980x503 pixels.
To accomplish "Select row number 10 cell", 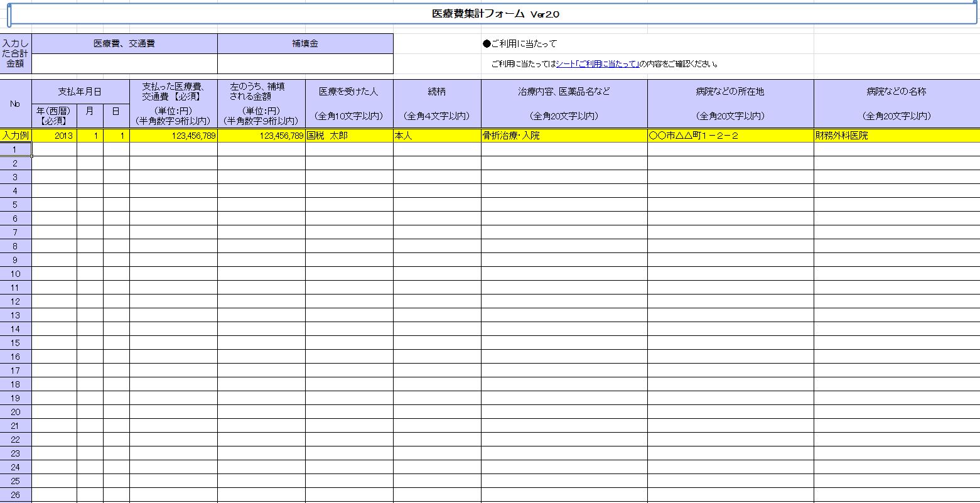I will 16,273.
